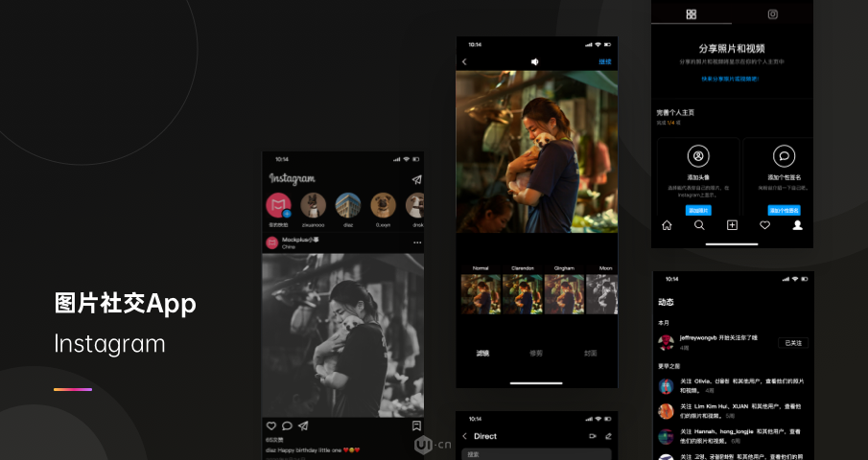
Task: Click the blue 添加照片 button
Action: pos(698,211)
